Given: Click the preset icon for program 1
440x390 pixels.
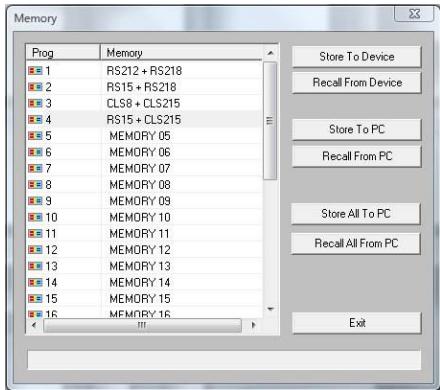Looking at the screenshot, I should pyautogui.click(x=35, y=71).
